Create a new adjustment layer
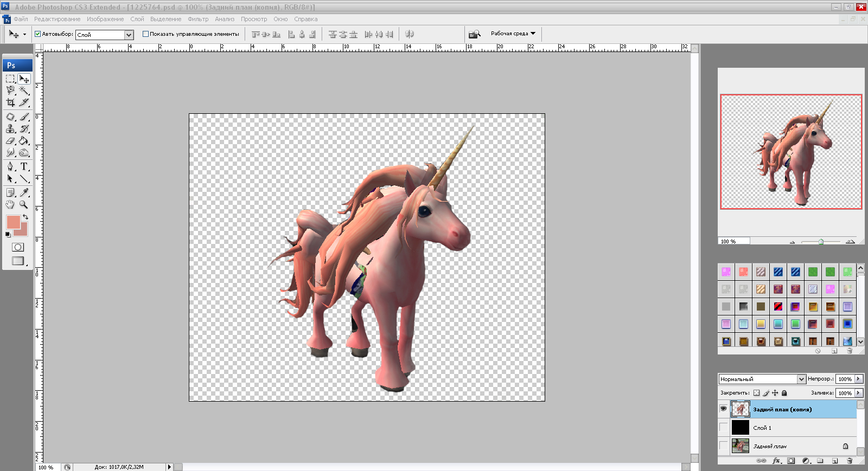Viewport: 868px width, 471px height. click(806, 461)
